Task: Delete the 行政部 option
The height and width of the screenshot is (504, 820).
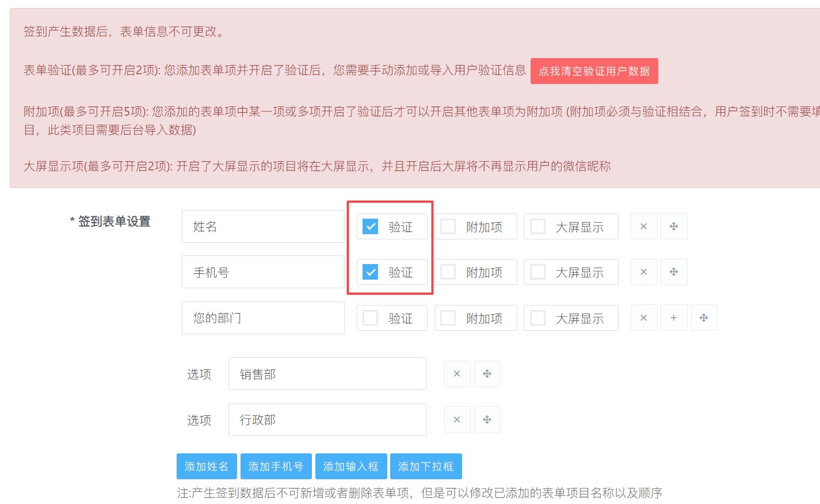Action: click(x=457, y=420)
